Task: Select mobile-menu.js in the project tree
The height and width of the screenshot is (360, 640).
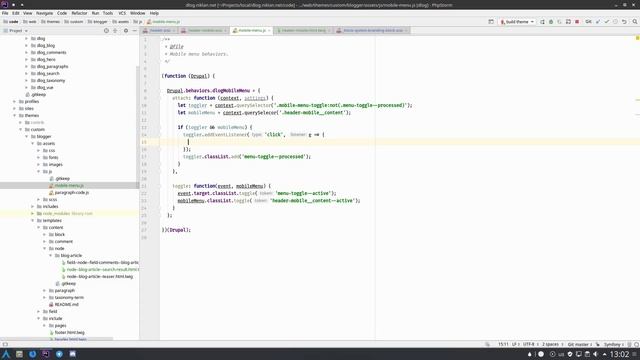Action: [x=69, y=185]
